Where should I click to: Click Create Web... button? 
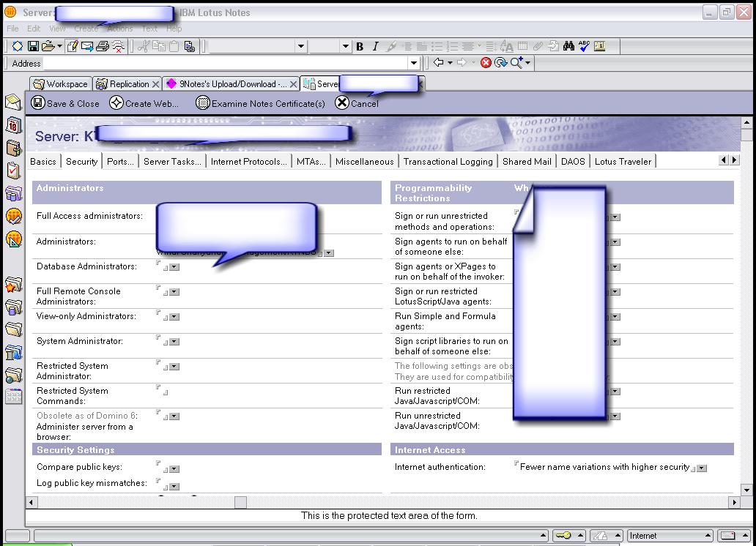(x=144, y=103)
